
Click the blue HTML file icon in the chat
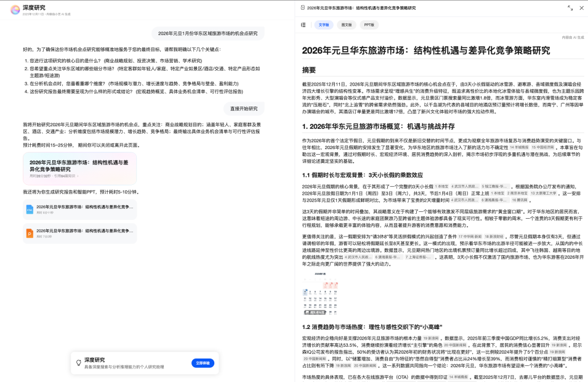[30, 209]
